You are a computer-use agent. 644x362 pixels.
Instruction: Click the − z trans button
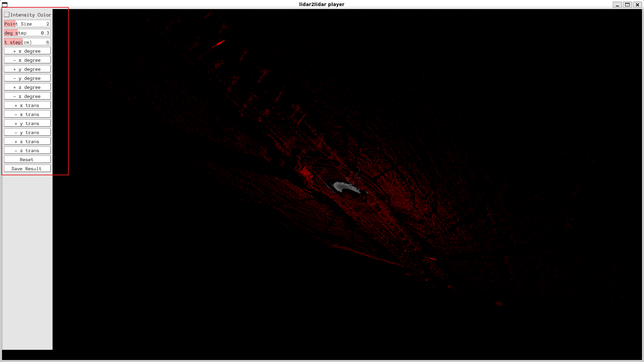coord(27,150)
